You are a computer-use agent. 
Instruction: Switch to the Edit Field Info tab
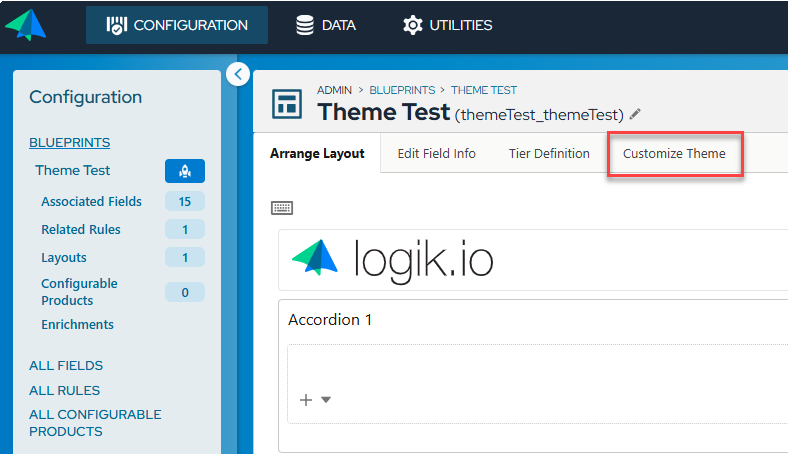[x=436, y=153]
